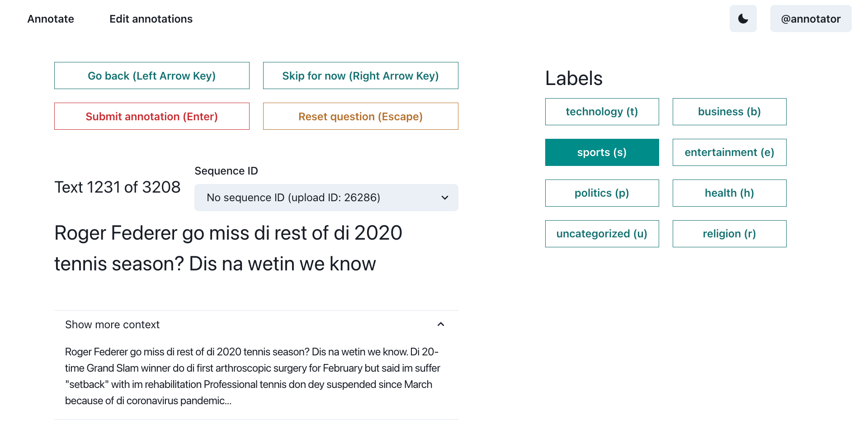Screen dimensions: 868x444
Task: Submit annotation with the Enter button
Action: [152, 116]
